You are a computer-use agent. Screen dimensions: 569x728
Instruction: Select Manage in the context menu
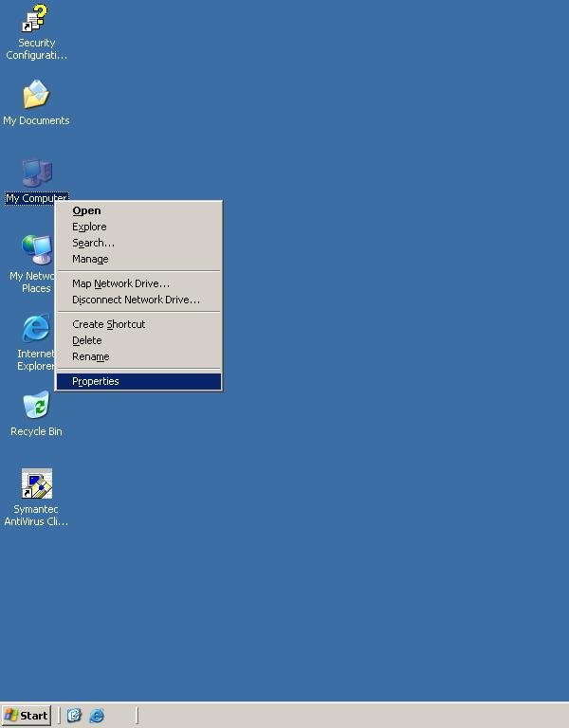[138, 259]
